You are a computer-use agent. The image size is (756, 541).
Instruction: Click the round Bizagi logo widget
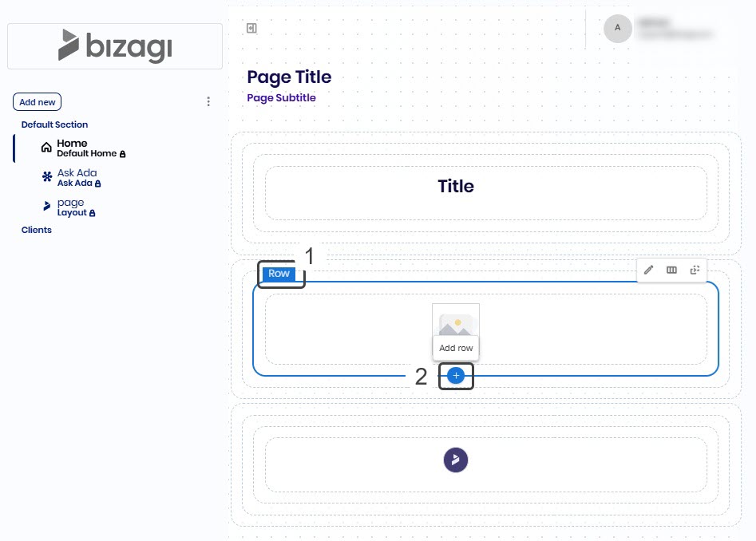point(456,460)
